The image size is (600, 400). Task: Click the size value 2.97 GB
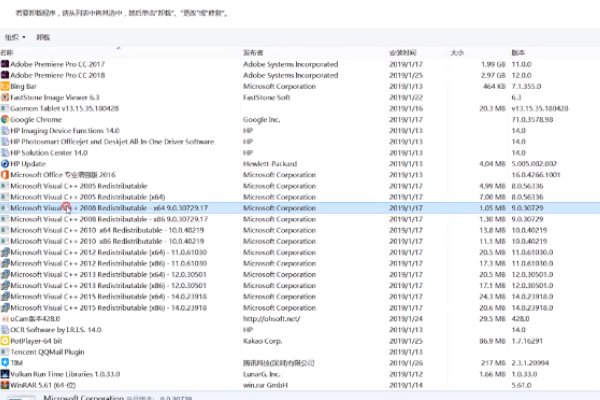click(x=493, y=75)
